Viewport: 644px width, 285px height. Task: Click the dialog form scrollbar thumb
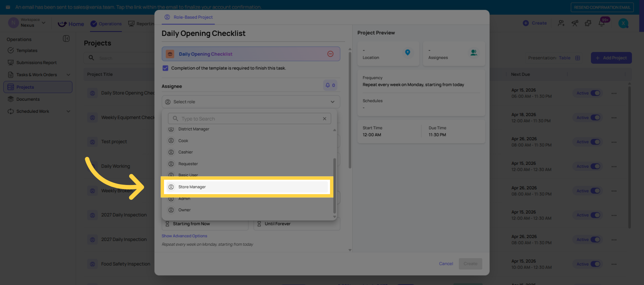point(350,110)
